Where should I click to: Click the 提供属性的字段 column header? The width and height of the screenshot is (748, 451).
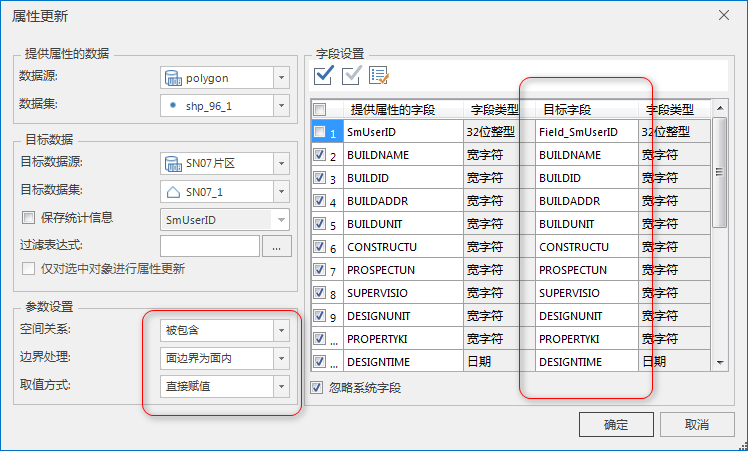pyautogui.click(x=404, y=110)
